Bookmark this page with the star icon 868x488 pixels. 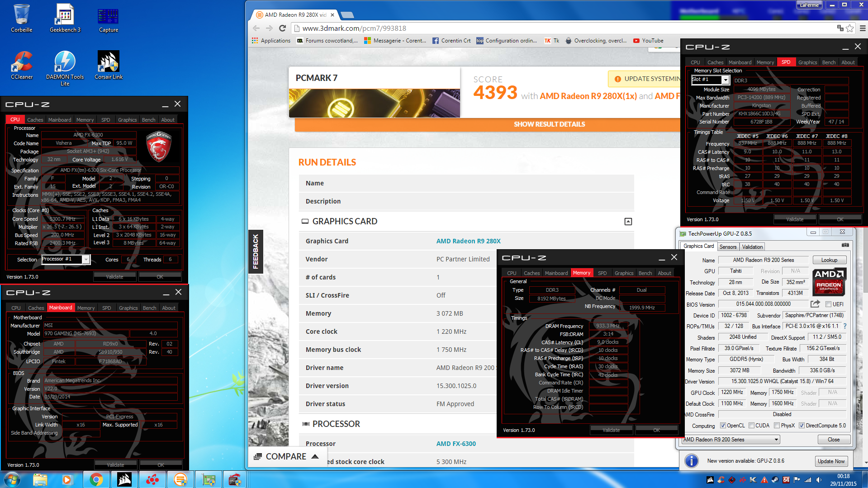(850, 28)
